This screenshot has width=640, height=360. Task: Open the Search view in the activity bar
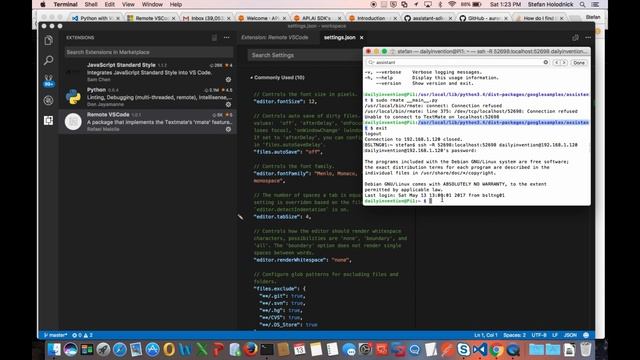[49, 60]
